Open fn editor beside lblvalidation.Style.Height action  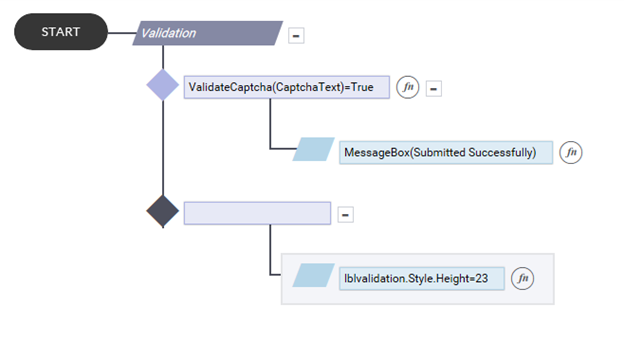[522, 278]
